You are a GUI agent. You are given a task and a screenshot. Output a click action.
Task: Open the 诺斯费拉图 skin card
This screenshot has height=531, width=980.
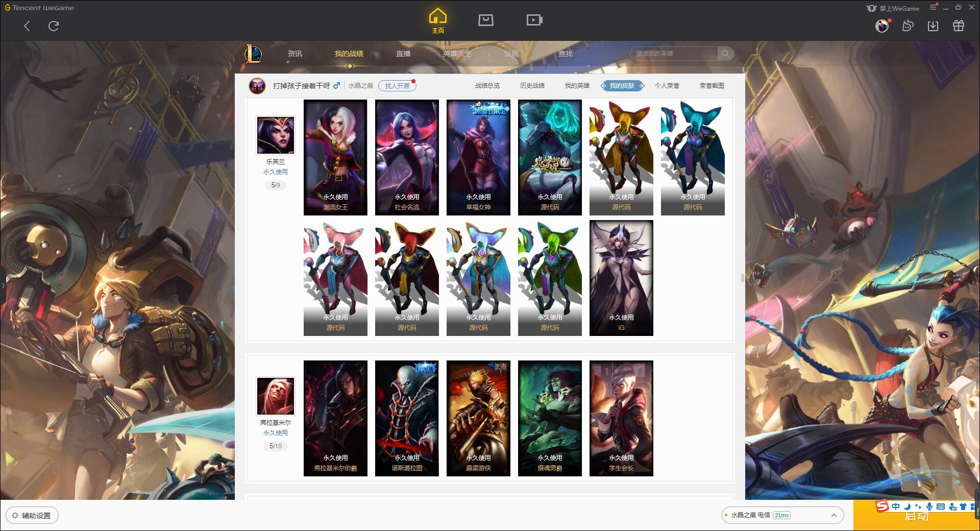[x=407, y=418]
